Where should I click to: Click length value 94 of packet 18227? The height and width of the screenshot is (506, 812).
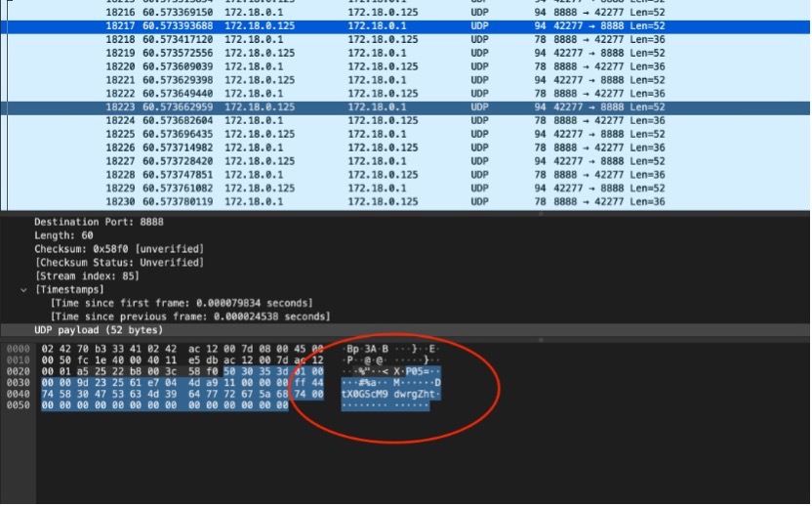tap(540, 161)
